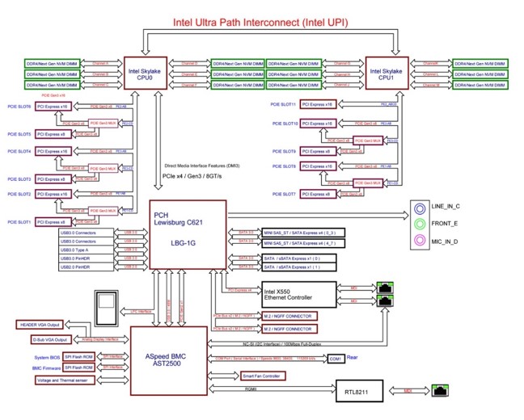Screen dimensions: 524x420
Task: Click the green FRONT_E audio jack icon
Action: [x=420, y=224]
